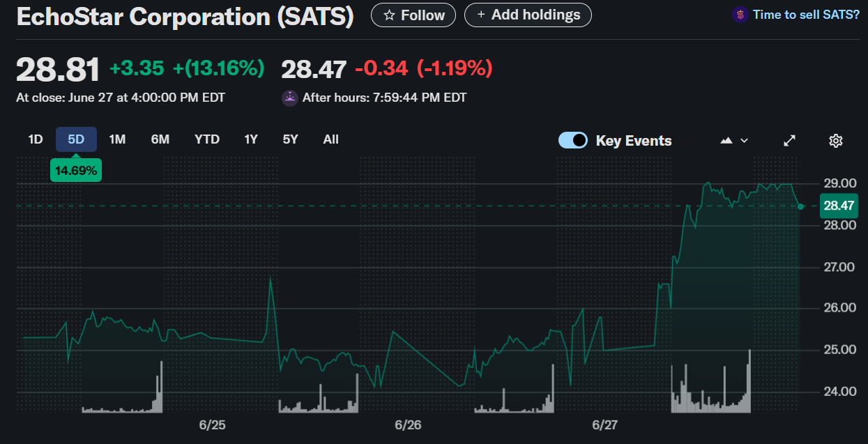Click Add holdings button
This screenshot has width=868, height=444.
pyautogui.click(x=528, y=15)
